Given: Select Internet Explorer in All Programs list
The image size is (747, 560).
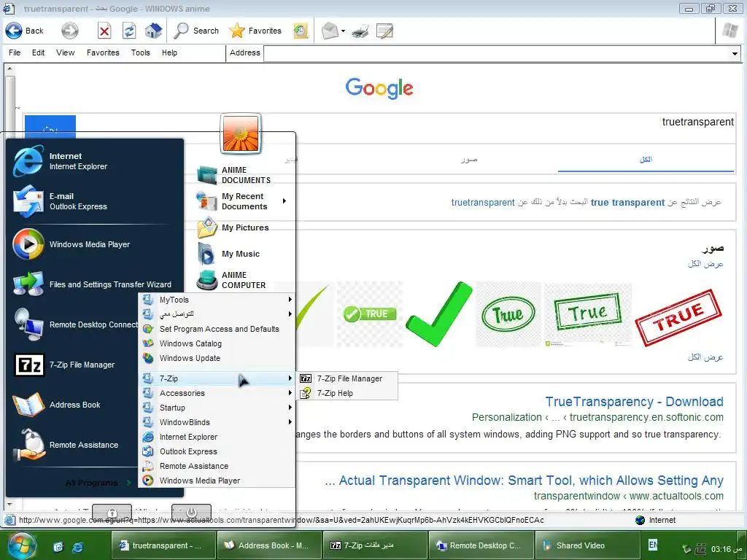Looking at the screenshot, I should point(217,437).
